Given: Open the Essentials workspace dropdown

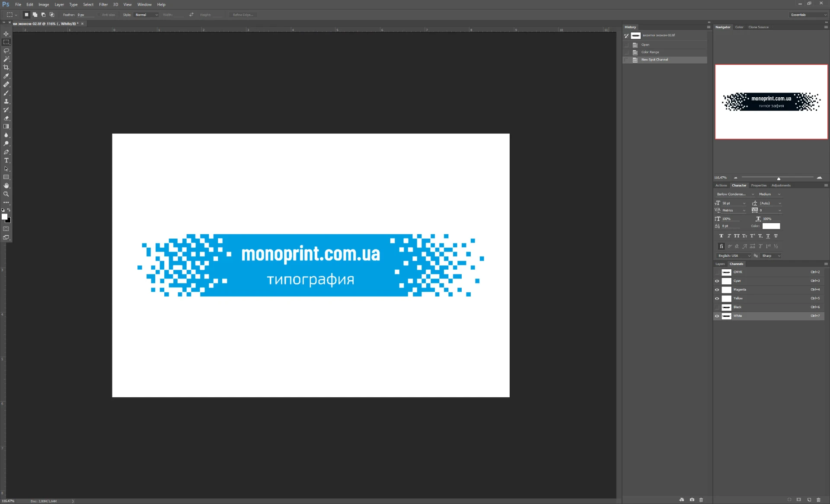Looking at the screenshot, I should [x=808, y=15].
